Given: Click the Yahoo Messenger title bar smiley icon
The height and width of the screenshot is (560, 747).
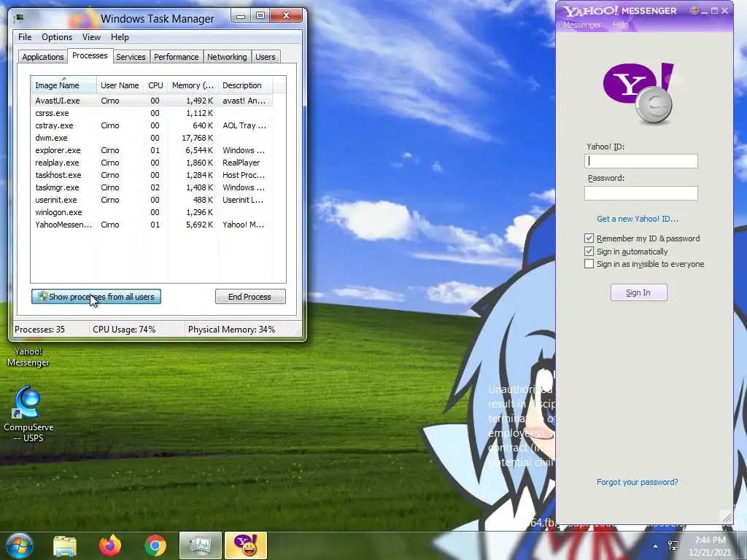Looking at the screenshot, I should coord(694,10).
